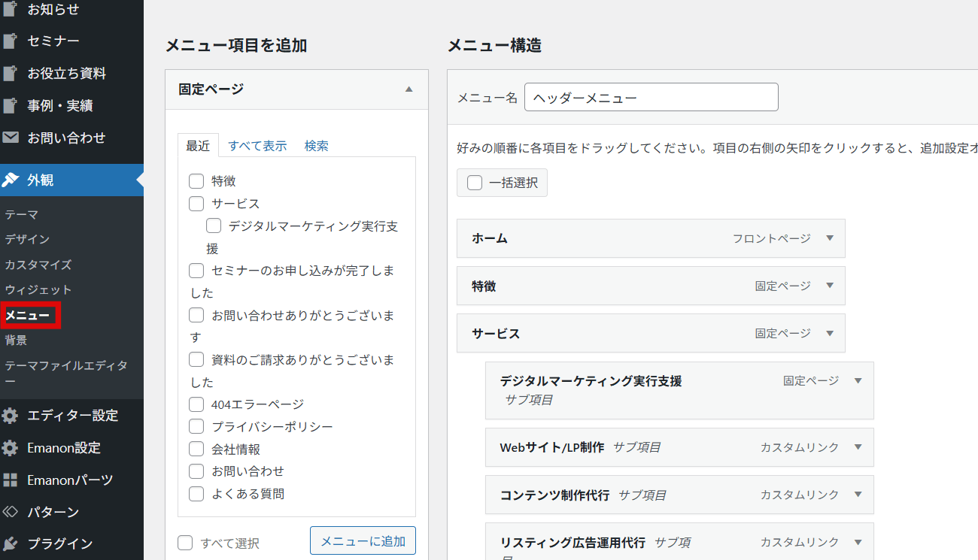The width and height of the screenshot is (978, 560).
Task: Check the 特徴 page checkbox
Action: (x=196, y=181)
